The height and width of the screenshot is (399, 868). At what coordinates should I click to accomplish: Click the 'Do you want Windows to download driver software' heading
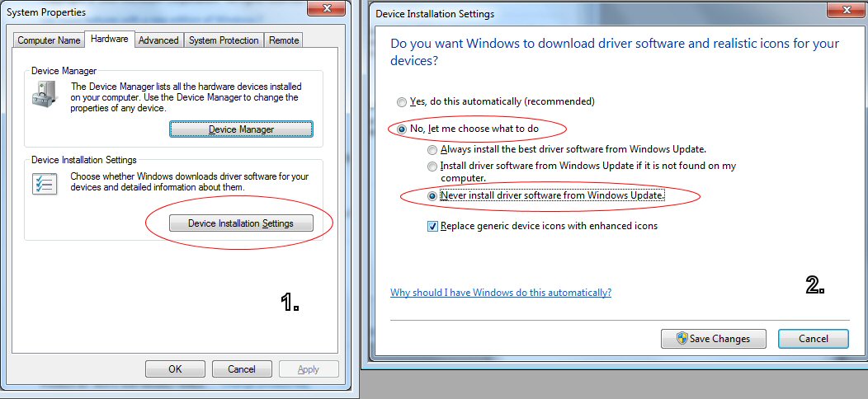pyautogui.click(x=615, y=52)
